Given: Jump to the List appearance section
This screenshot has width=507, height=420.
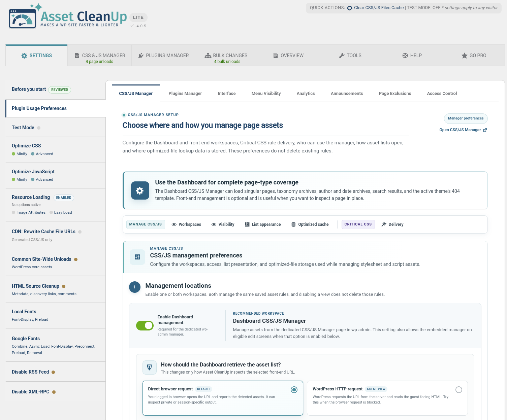Looking at the screenshot, I should pyautogui.click(x=263, y=224).
